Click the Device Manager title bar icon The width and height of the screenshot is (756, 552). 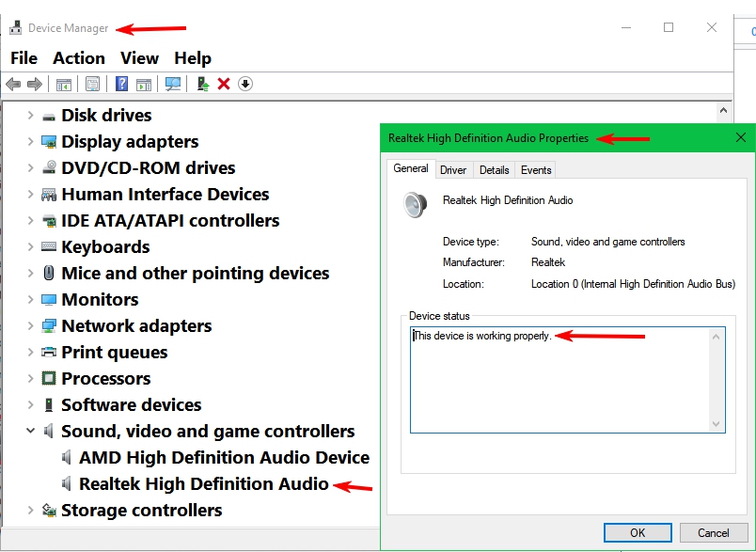coord(16,28)
